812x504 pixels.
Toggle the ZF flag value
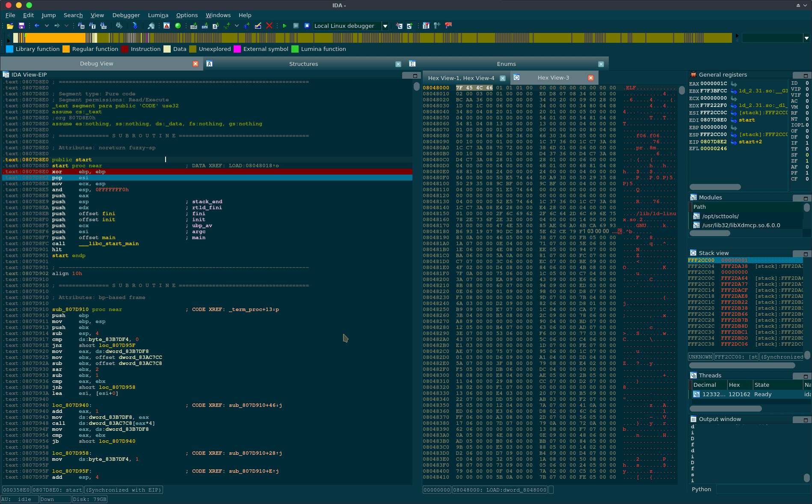click(x=807, y=161)
